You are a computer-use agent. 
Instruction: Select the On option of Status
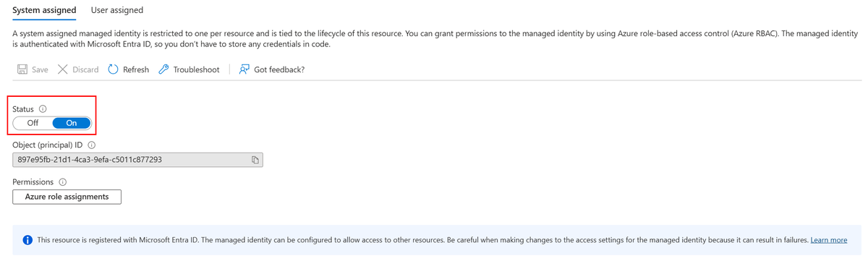point(72,123)
